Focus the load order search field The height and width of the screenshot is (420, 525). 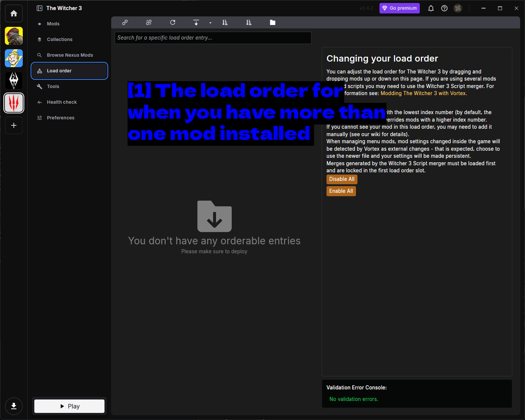tap(213, 38)
